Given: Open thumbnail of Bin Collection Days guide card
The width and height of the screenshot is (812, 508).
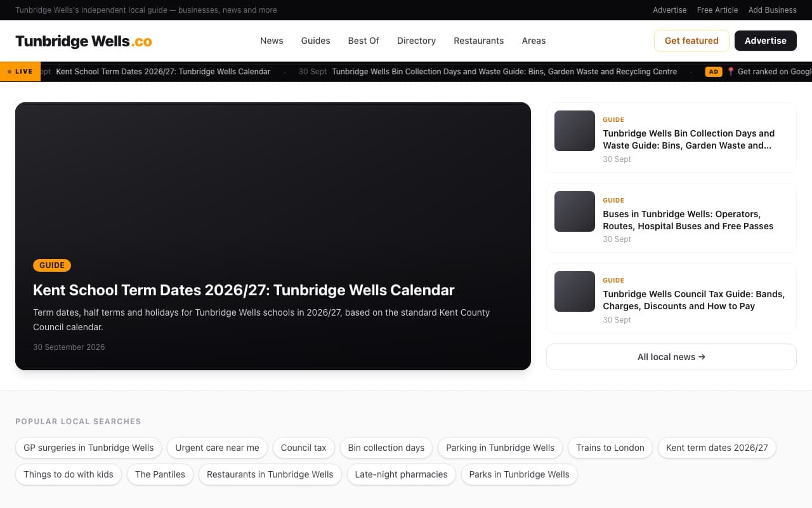Looking at the screenshot, I should pyautogui.click(x=575, y=131).
